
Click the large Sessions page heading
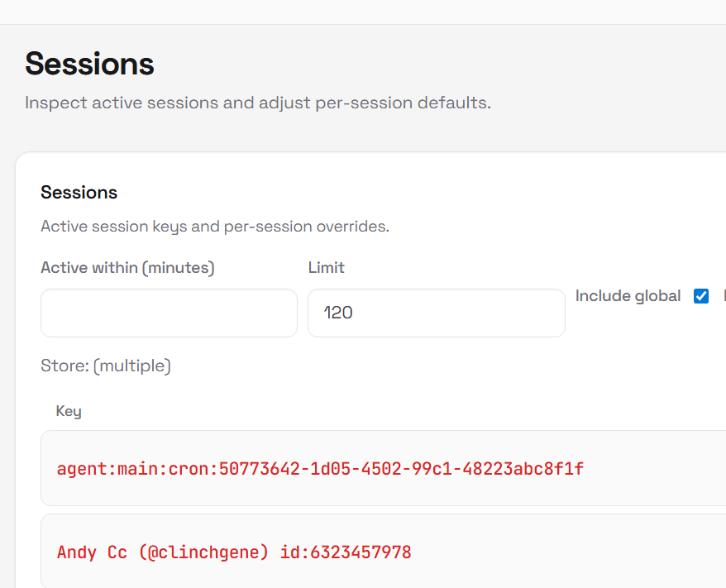[89, 64]
